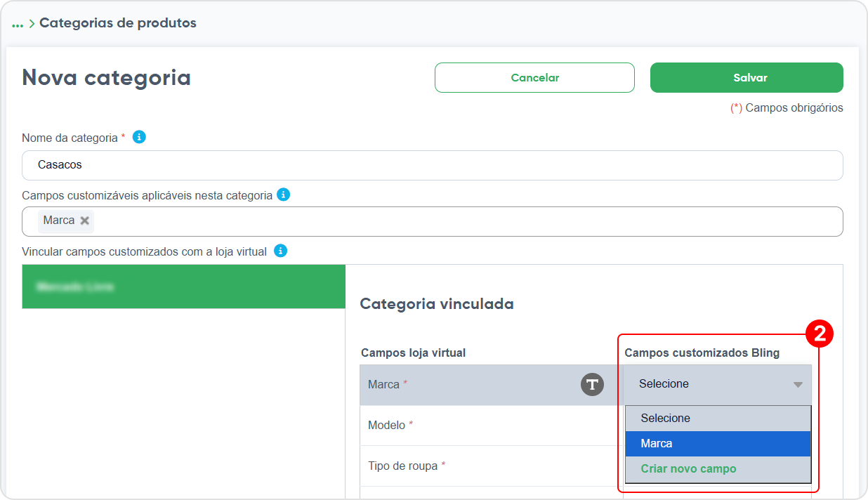Click inside the custom fields tag input

click(x=433, y=221)
